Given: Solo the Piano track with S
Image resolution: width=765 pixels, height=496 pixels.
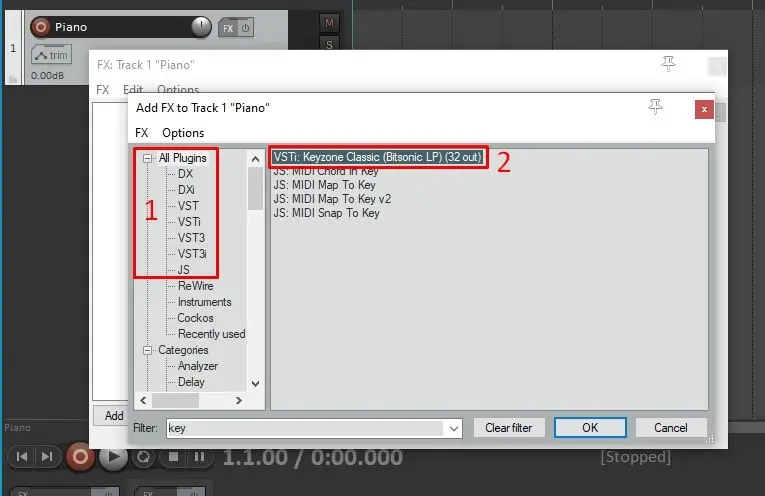Looking at the screenshot, I should pyautogui.click(x=329, y=43).
